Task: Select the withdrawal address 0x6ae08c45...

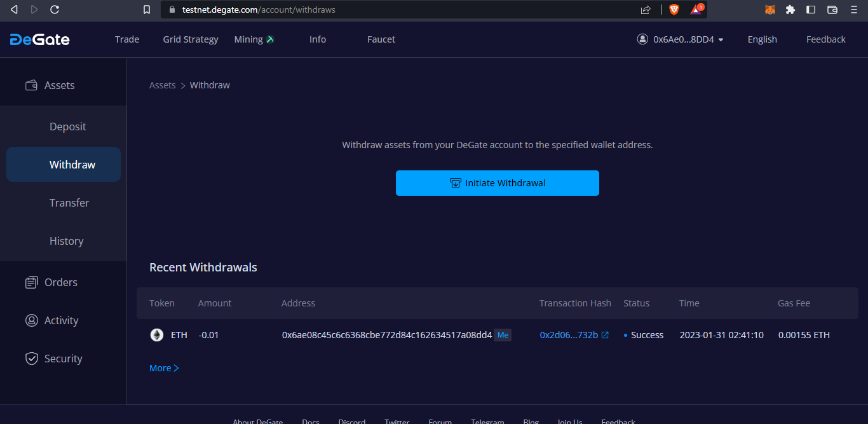Action: [387, 335]
